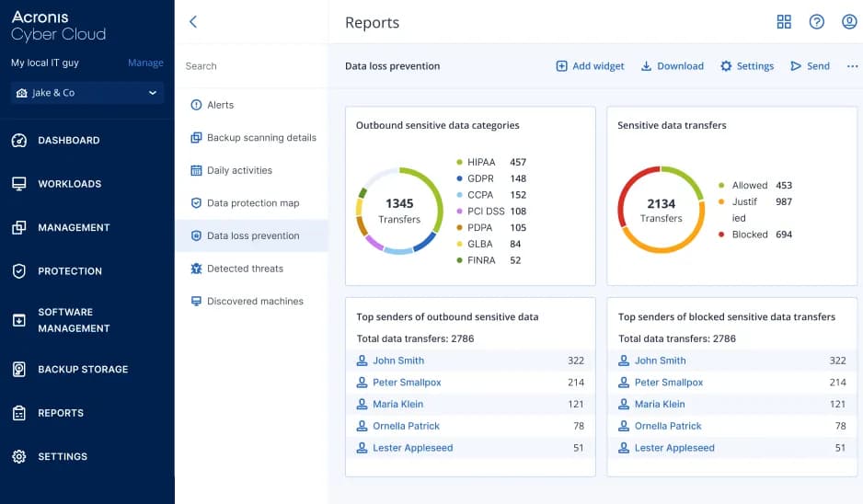Click the back chevron to collapse reports list
This screenshot has width=863, height=504.
click(x=193, y=22)
